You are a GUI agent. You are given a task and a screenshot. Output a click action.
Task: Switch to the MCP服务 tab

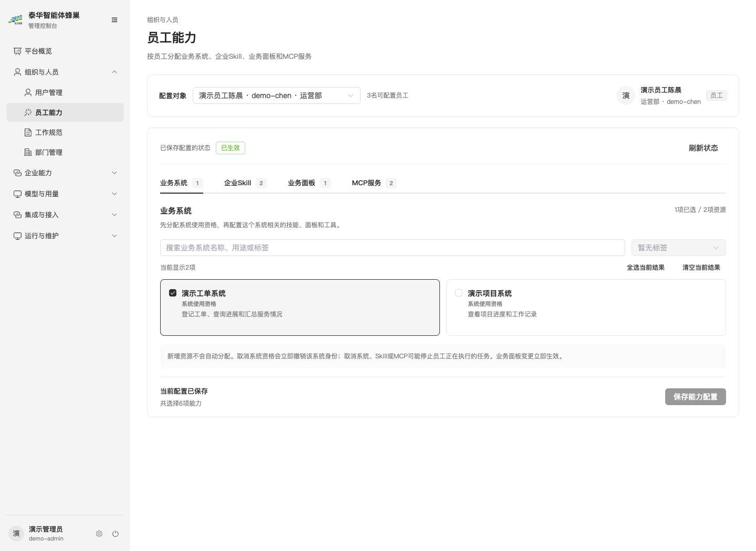tap(374, 183)
